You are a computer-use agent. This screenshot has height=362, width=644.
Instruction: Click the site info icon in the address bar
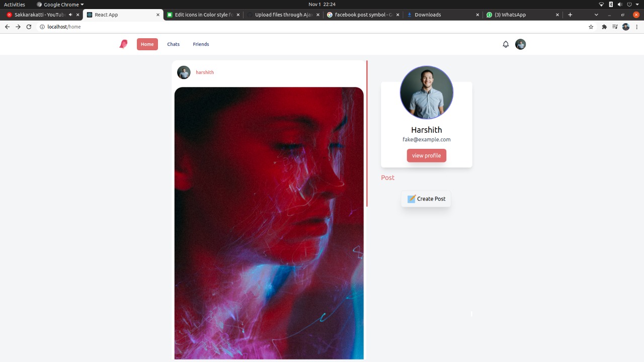click(42, 27)
